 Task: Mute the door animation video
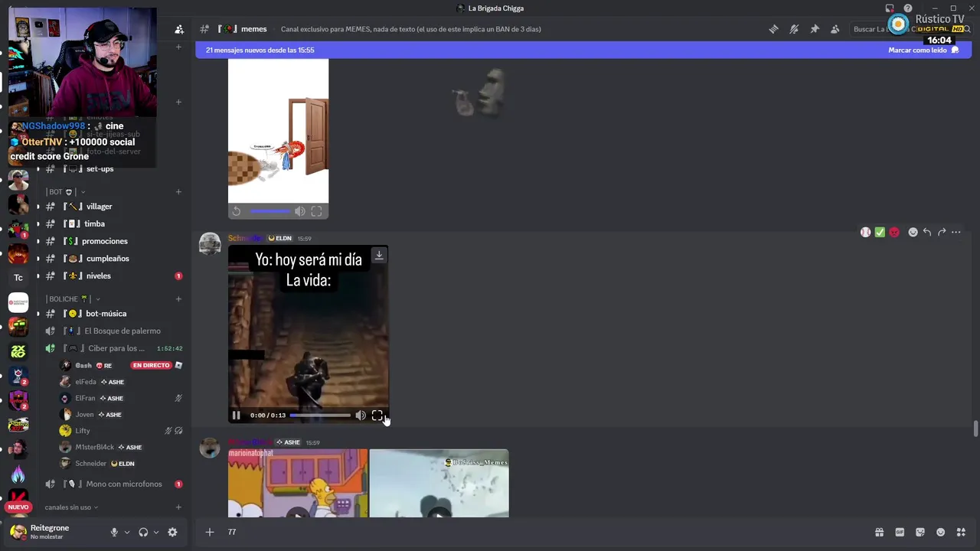[300, 211]
